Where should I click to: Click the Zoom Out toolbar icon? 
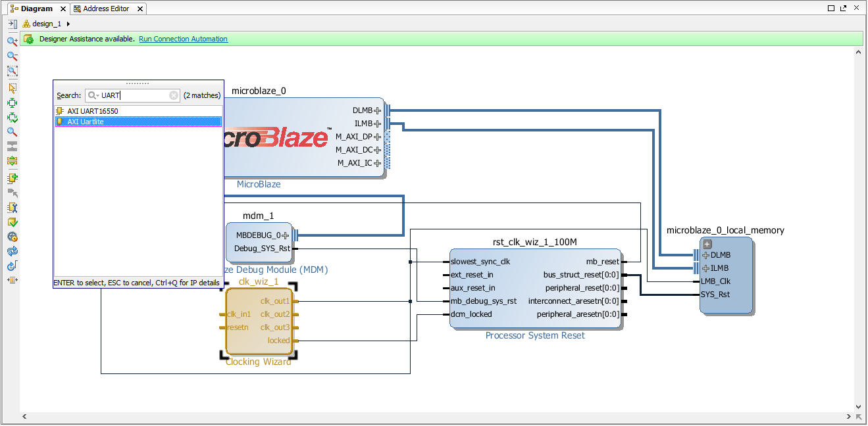pos(12,57)
